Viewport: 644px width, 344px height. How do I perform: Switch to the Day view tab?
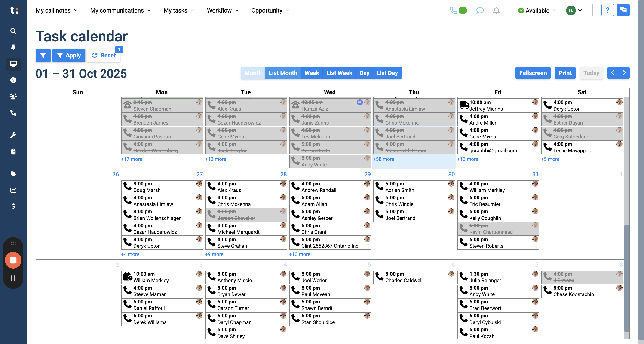tap(364, 73)
